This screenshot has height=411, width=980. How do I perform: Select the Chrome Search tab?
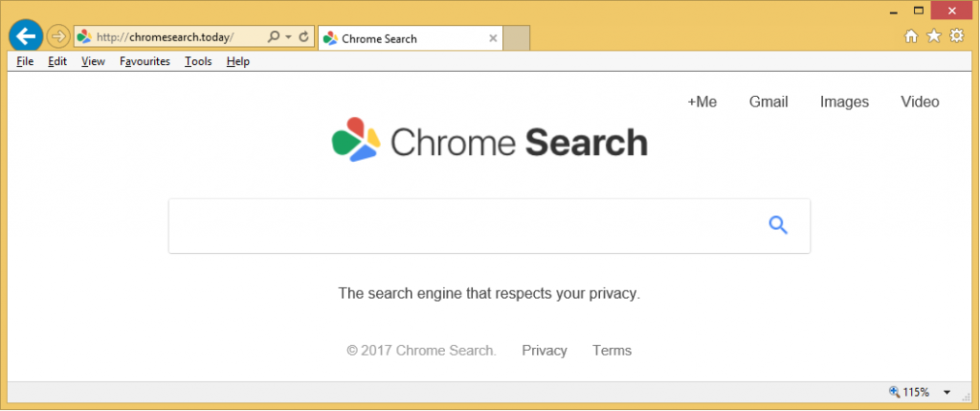(x=402, y=39)
